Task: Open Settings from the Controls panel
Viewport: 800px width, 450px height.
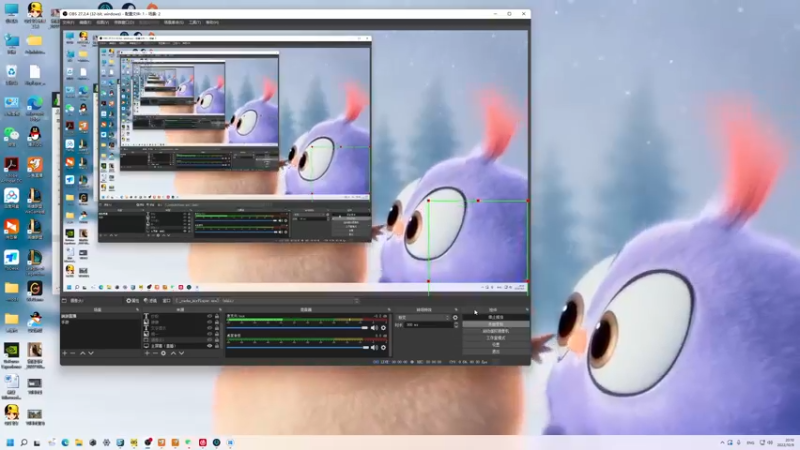Action: [495, 345]
